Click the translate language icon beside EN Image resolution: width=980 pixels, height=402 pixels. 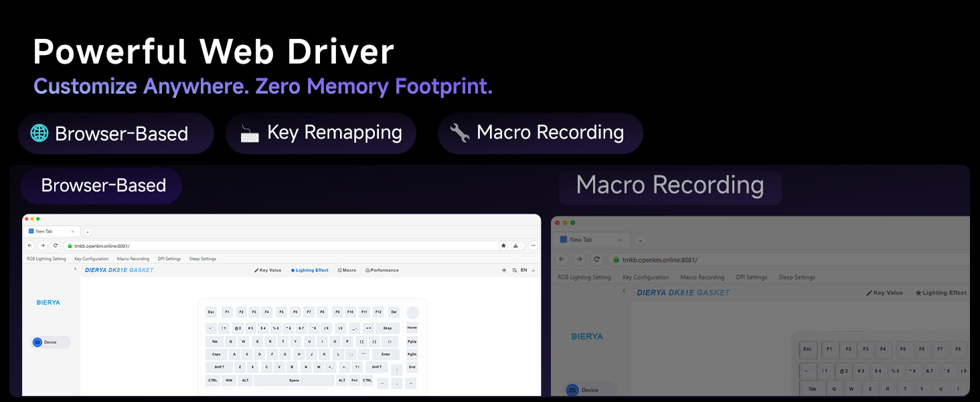point(514,271)
